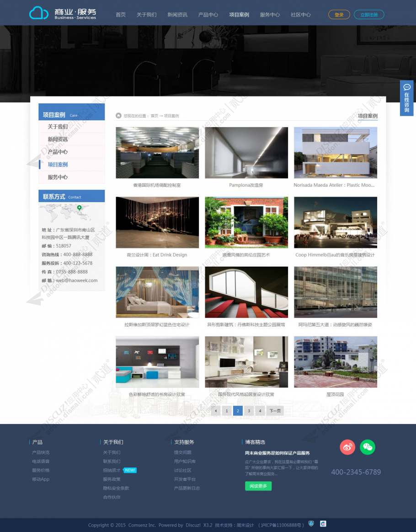Open 社区中心 in the top navigation

coord(301,15)
